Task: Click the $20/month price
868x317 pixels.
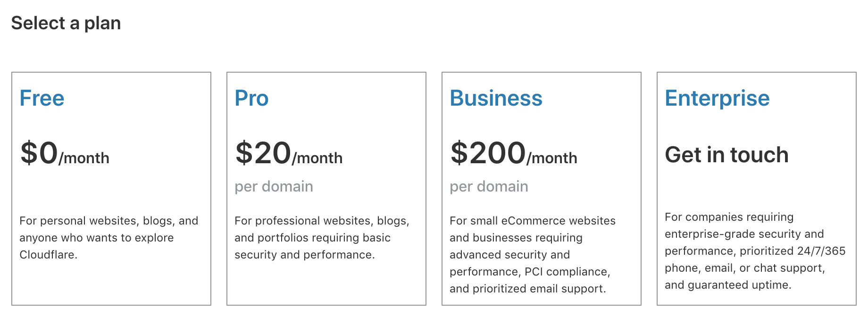Action: click(x=289, y=154)
